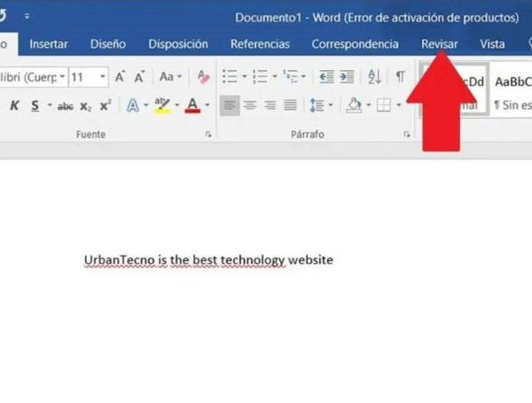Show paragraph marks with pilcrow icon
The width and height of the screenshot is (532, 403).
pos(401,77)
